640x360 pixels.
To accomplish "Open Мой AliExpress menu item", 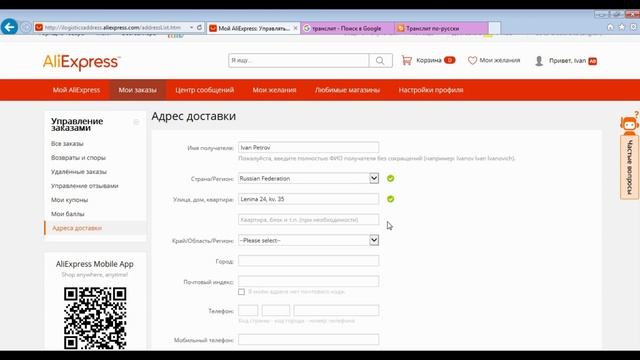I will point(76,90).
